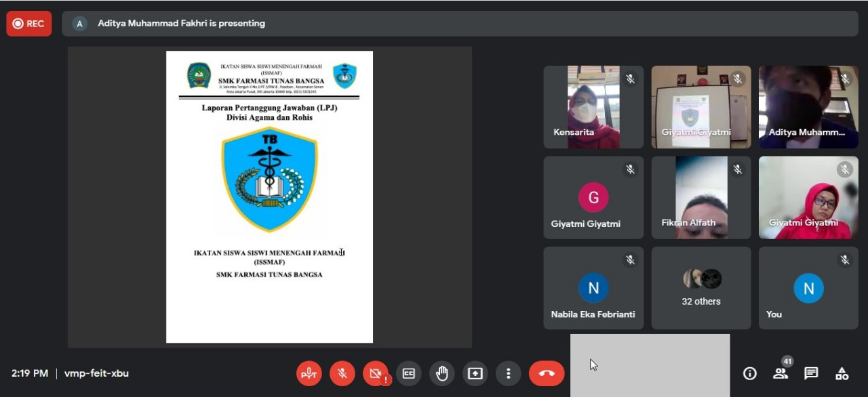Click muted mic icon on red-hijab Giyatmi tile
The width and height of the screenshot is (868, 397).
coord(845,170)
